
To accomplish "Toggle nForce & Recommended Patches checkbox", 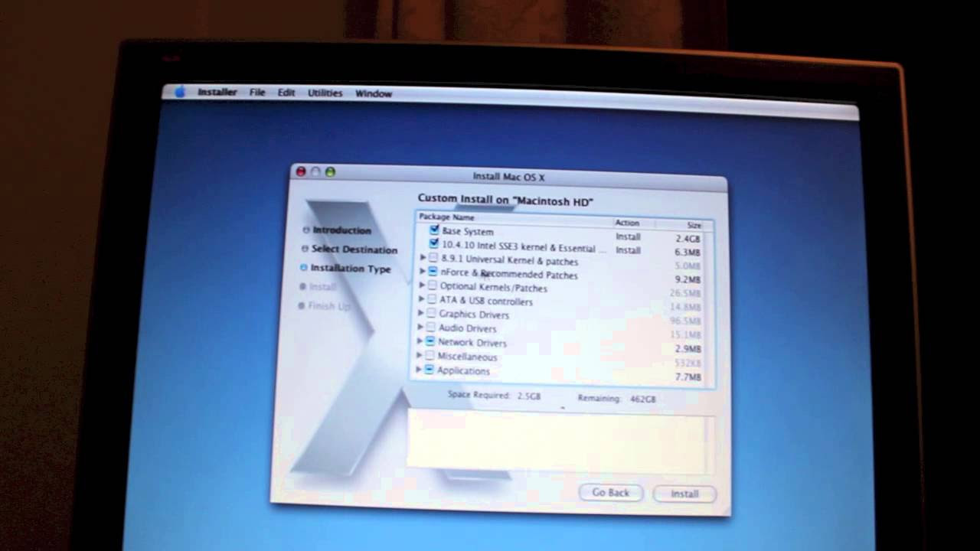I will coord(433,272).
